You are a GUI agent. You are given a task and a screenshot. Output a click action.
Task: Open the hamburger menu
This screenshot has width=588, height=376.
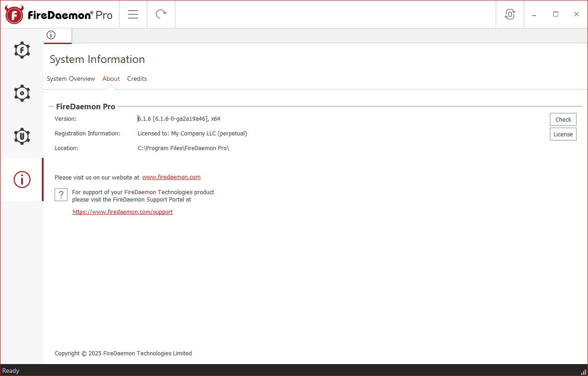133,14
